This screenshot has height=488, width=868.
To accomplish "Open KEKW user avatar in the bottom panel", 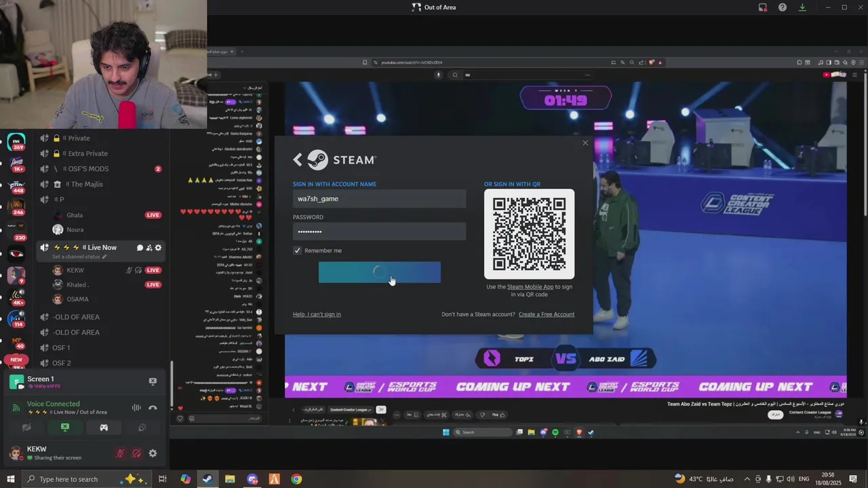I will tap(15, 453).
